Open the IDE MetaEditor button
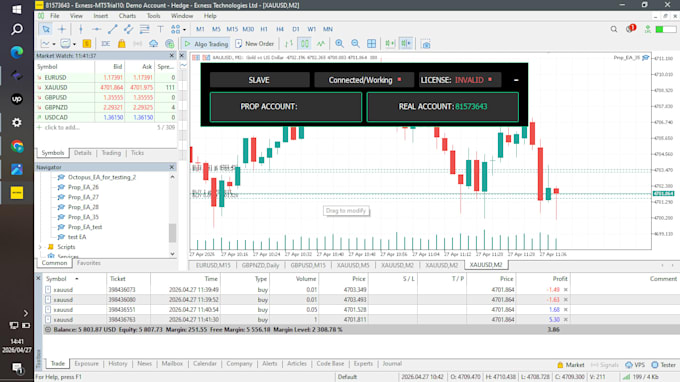Image resolution: width=680 pixels, height=382 pixels. click(x=105, y=44)
